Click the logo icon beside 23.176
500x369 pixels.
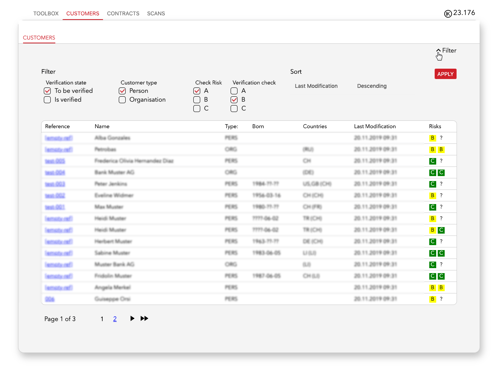[x=448, y=14]
